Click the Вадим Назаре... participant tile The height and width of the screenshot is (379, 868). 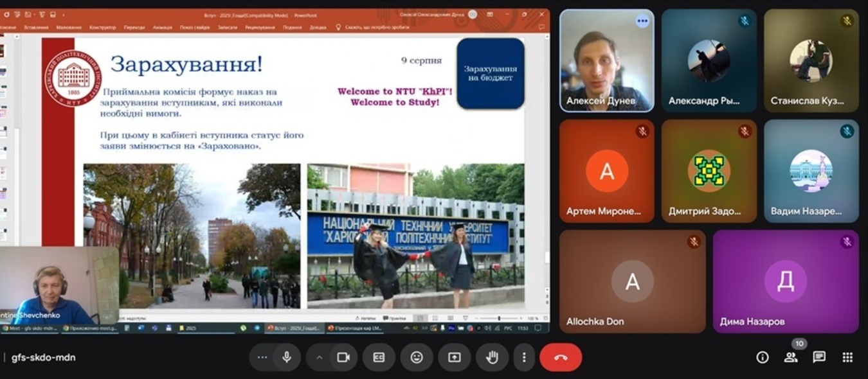(811, 172)
